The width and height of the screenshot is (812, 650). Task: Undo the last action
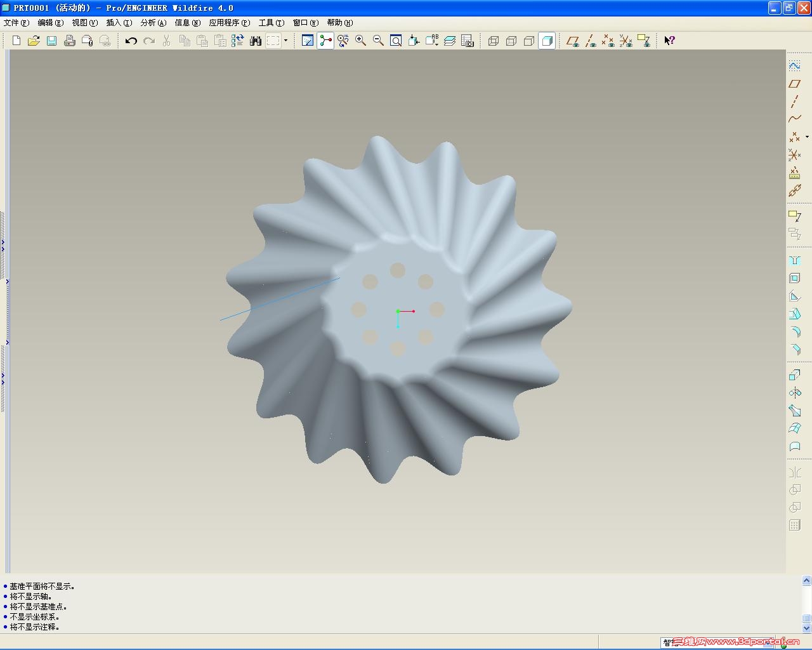point(131,41)
